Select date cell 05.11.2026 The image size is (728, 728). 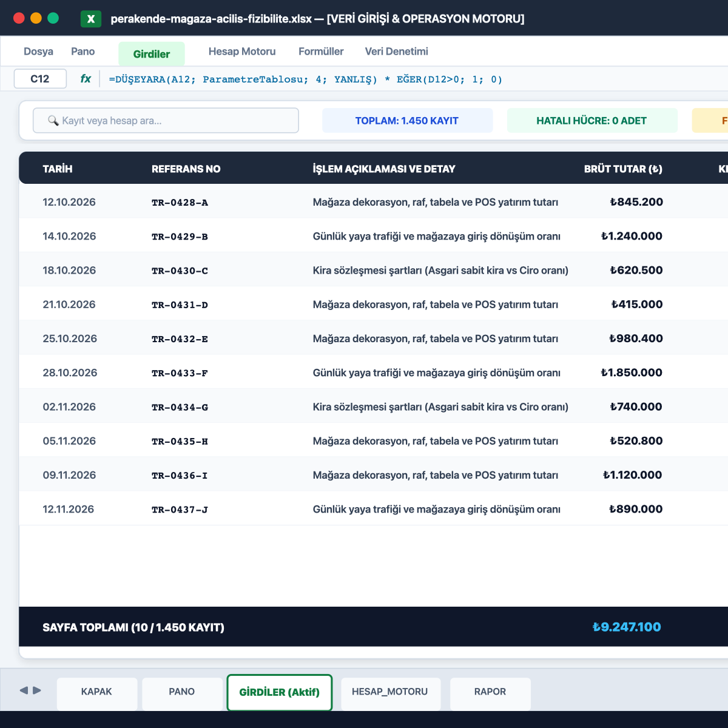(x=69, y=440)
